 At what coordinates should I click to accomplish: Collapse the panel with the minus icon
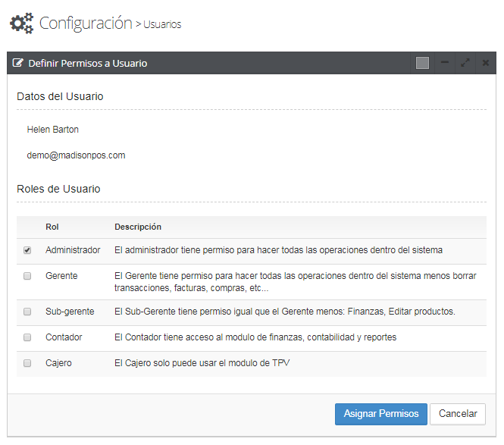point(445,62)
